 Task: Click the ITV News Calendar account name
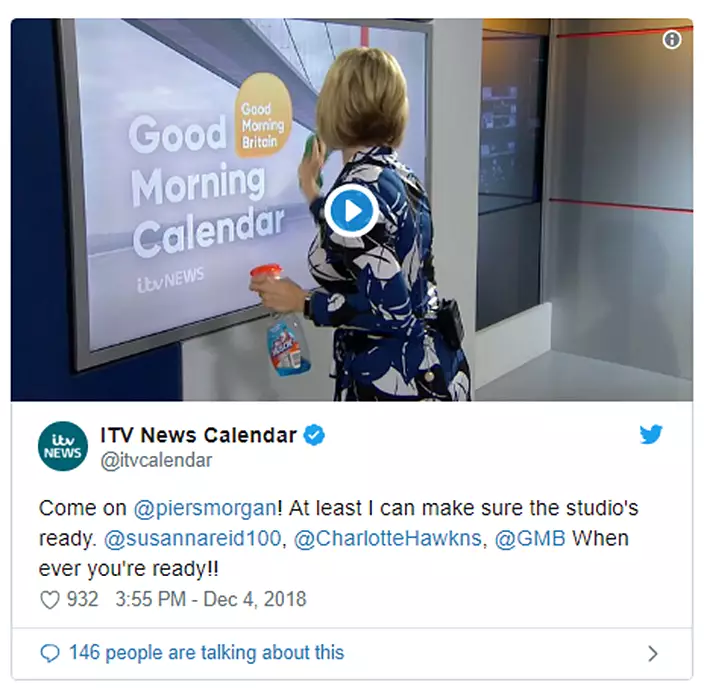click(198, 435)
